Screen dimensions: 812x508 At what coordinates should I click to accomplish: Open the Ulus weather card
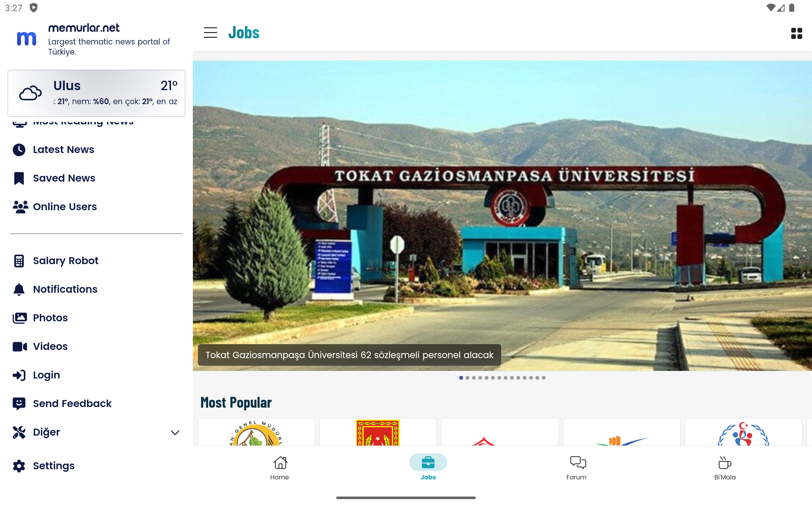[x=96, y=93]
